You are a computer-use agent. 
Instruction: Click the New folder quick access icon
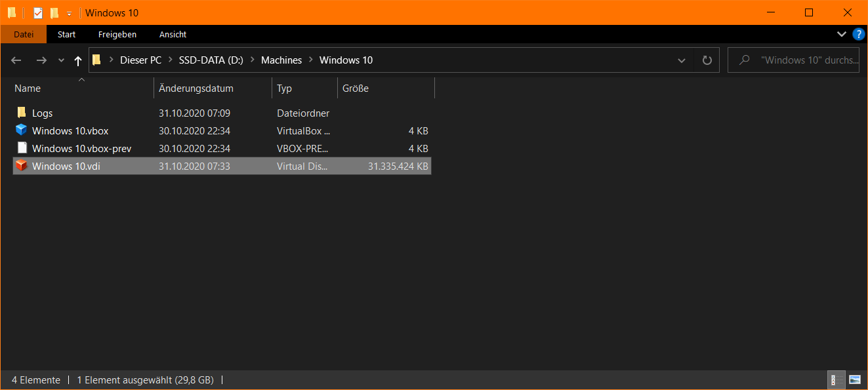point(54,13)
